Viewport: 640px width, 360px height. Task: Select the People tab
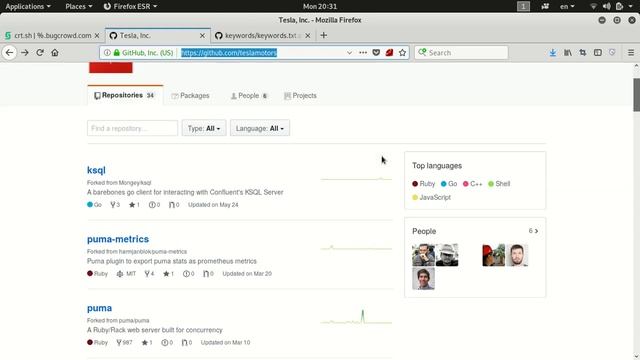point(249,96)
